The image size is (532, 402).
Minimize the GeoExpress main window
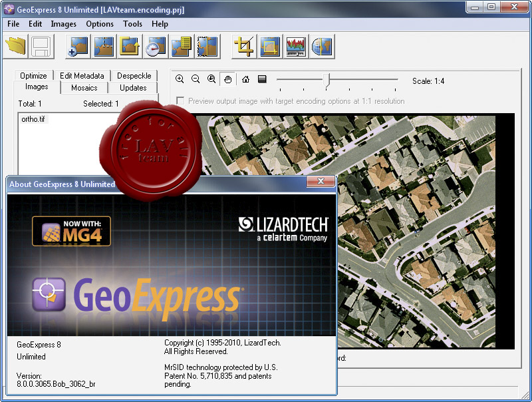[x=475, y=7]
